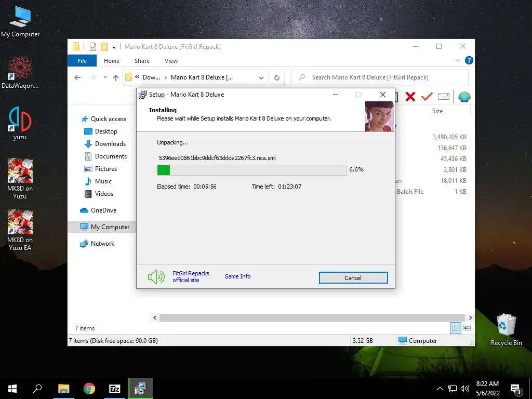Mute installer music with speaker icon

(156, 277)
